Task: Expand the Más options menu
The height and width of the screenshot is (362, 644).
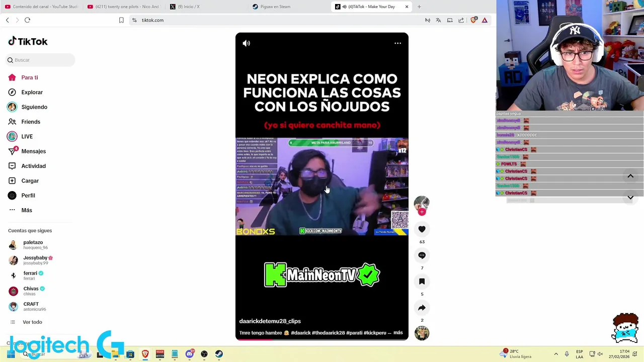Action: pyautogui.click(x=27, y=210)
